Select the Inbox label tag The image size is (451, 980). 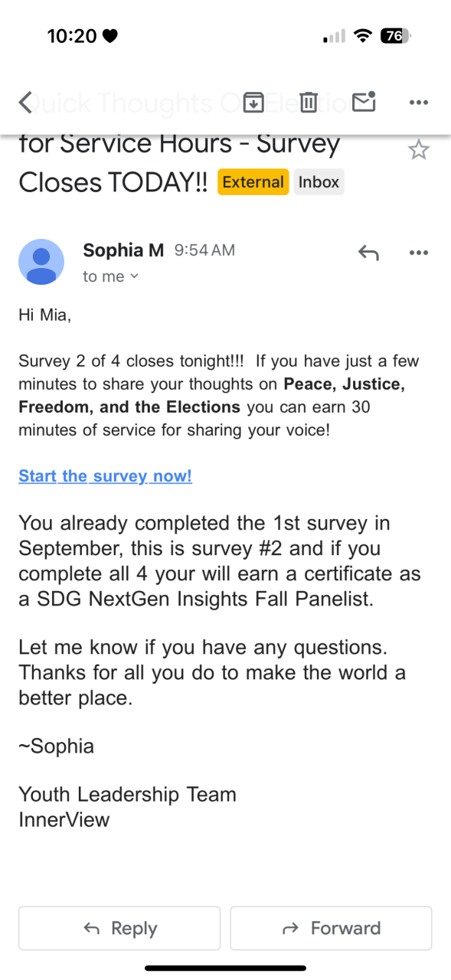[x=319, y=182]
